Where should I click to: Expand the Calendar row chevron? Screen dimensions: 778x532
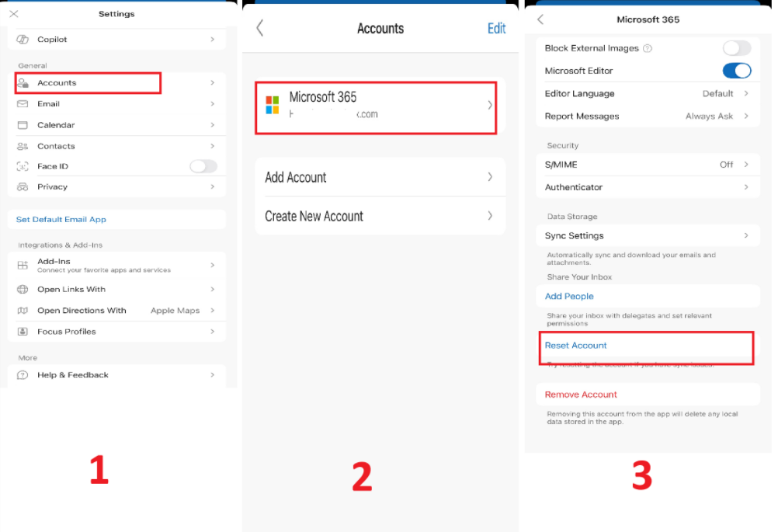click(213, 125)
